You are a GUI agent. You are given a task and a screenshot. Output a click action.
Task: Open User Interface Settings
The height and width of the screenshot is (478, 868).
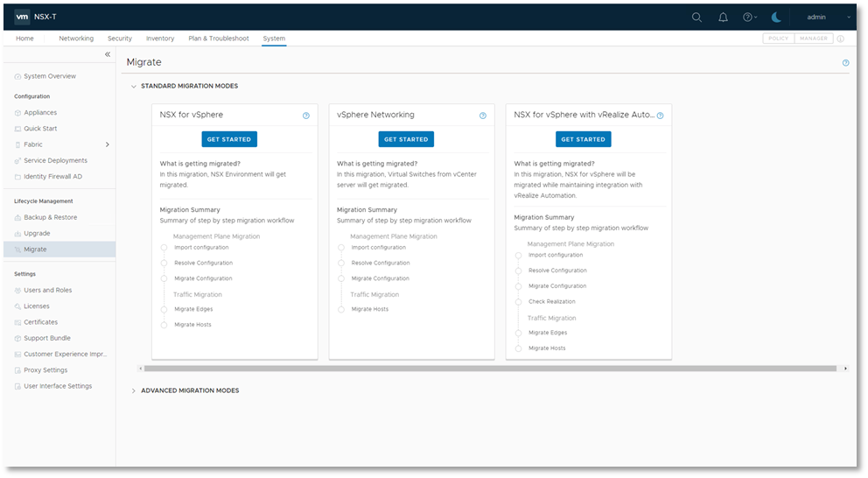pyautogui.click(x=58, y=387)
